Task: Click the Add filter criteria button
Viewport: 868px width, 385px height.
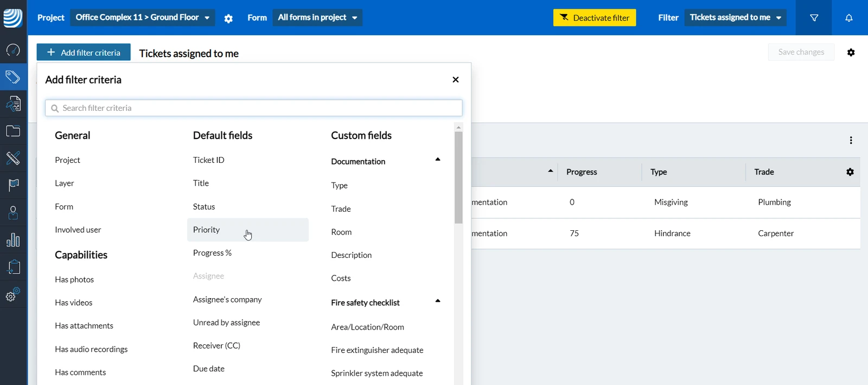Action: pyautogui.click(x=84, y=52)
